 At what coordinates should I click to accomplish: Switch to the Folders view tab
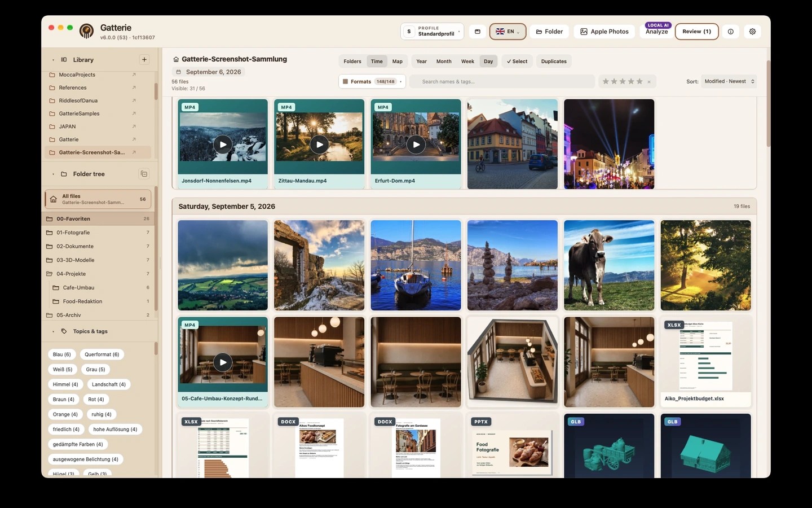pyautogui.click(x=352, y=62)
